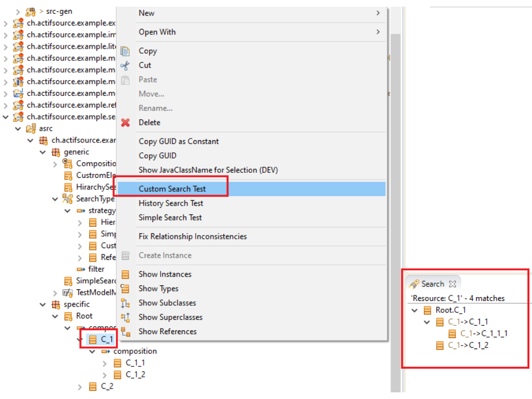Image resolution: width=532 pixels, height=399 pixels.
Task: Select Simple Search Test menu item
Action: [170, 218]
